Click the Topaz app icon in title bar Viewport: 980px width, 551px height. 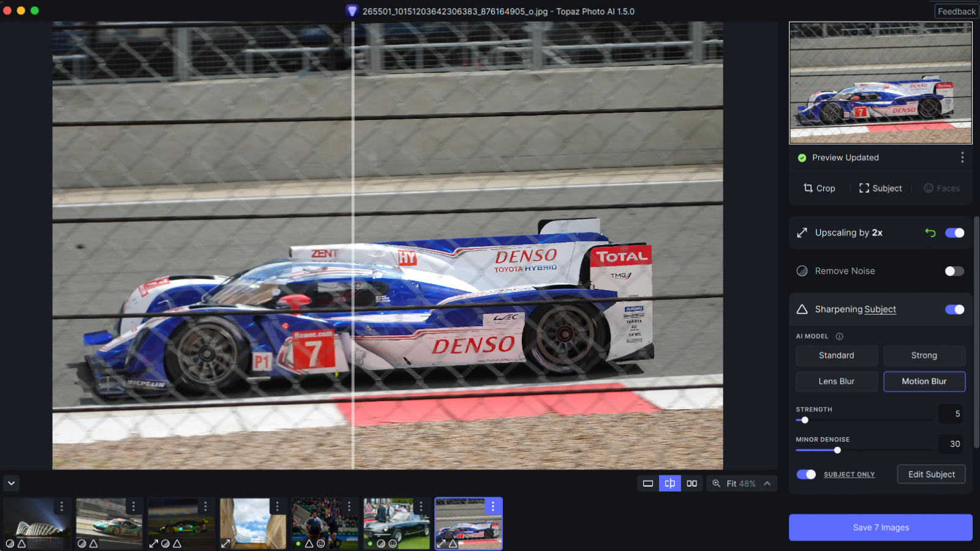click(x=352, y=11)
